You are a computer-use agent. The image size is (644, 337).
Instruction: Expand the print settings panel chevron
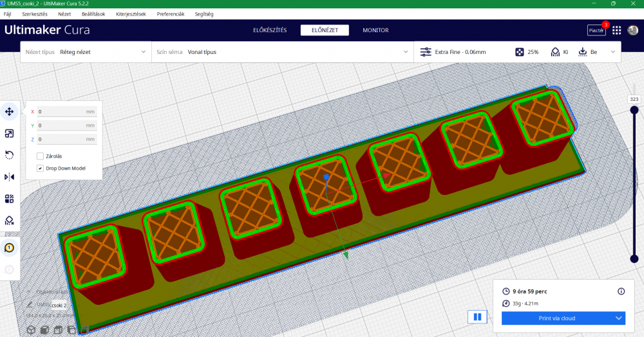[x=612, y=52]
